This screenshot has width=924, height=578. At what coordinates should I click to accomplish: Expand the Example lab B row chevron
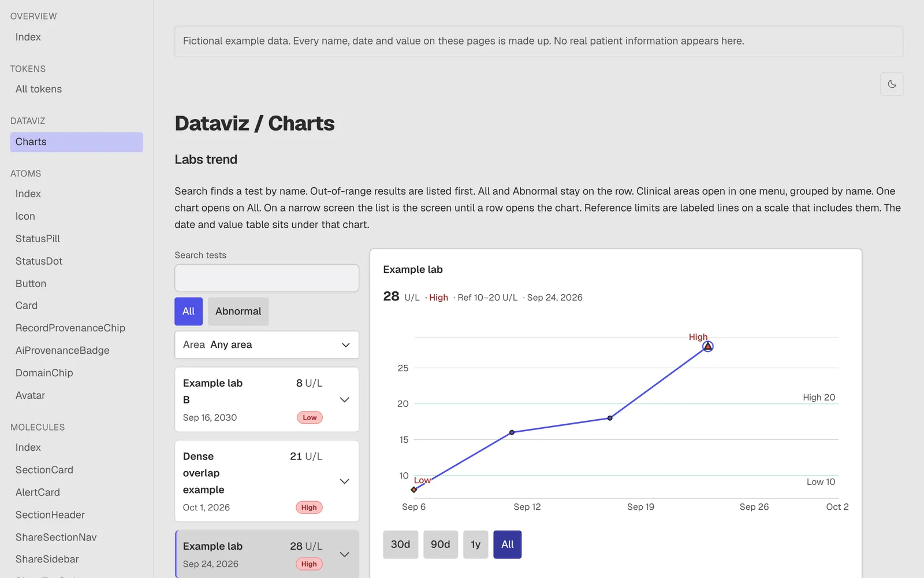345,400
